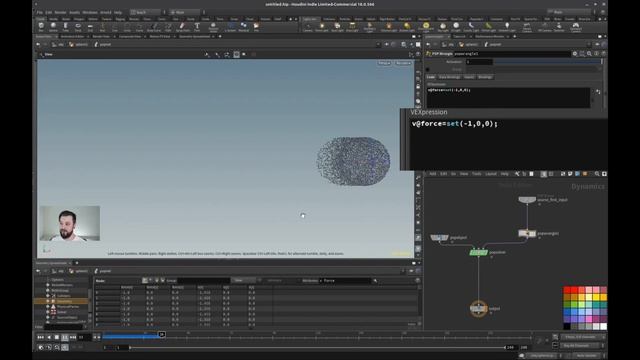Pick the red color swatch in palette

[x=567, y=290]
